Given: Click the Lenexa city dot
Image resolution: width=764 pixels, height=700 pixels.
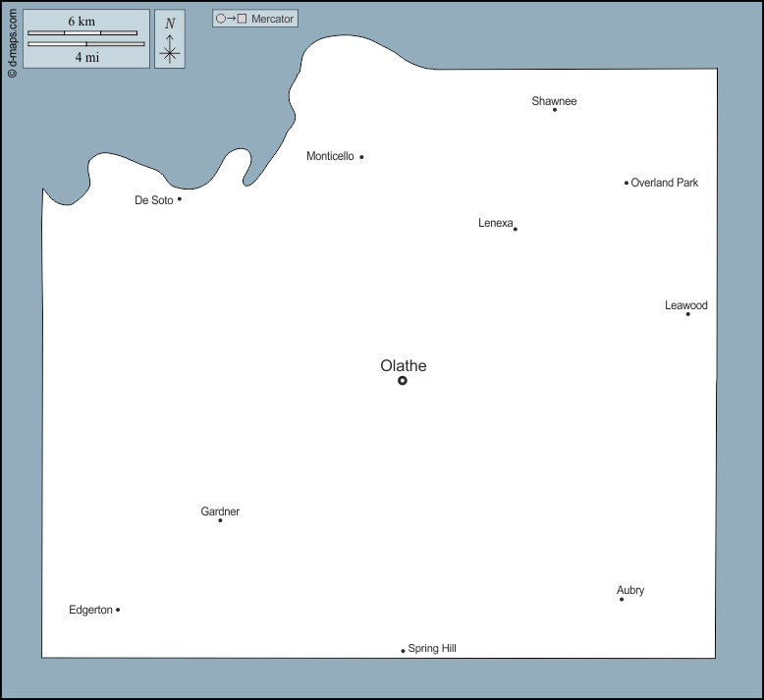Looking at the screenshot, I should (x=516, y=229).
